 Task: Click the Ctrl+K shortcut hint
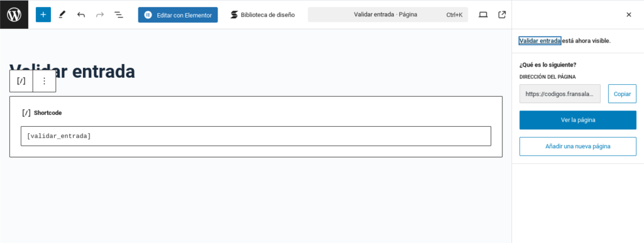(454, 14)
